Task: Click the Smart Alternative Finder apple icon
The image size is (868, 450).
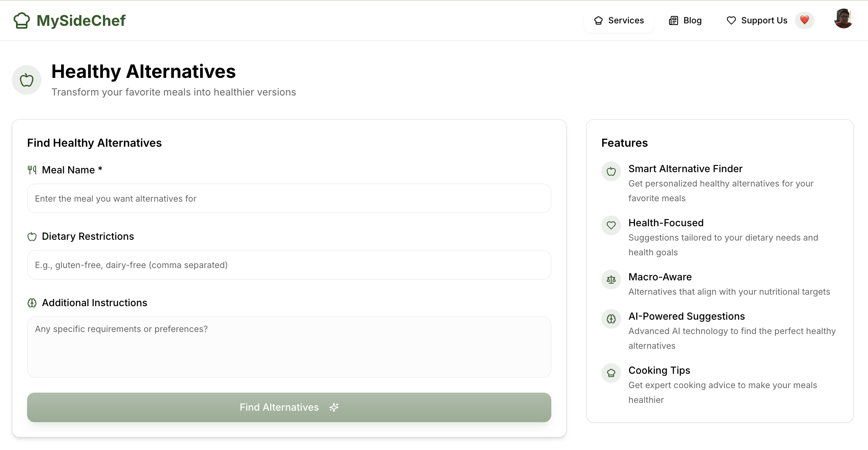Action: coord(611,171)
